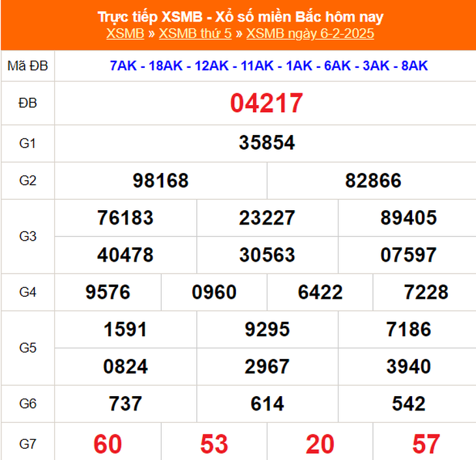The height and width of the screenshot is (460, 476).
Task: Select G3 number 07597
Action: pos(409,254)
